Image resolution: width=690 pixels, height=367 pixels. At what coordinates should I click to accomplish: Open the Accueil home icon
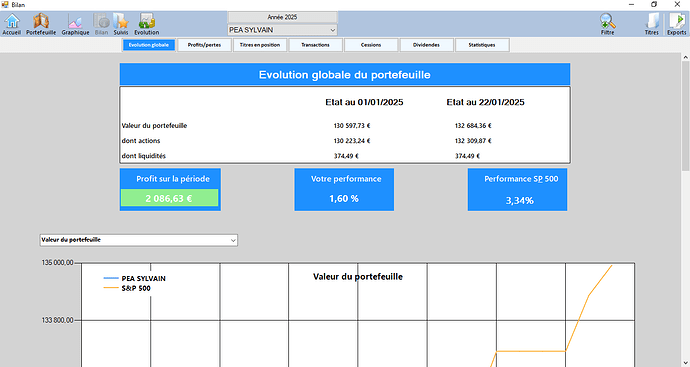[x=12, y=24]
